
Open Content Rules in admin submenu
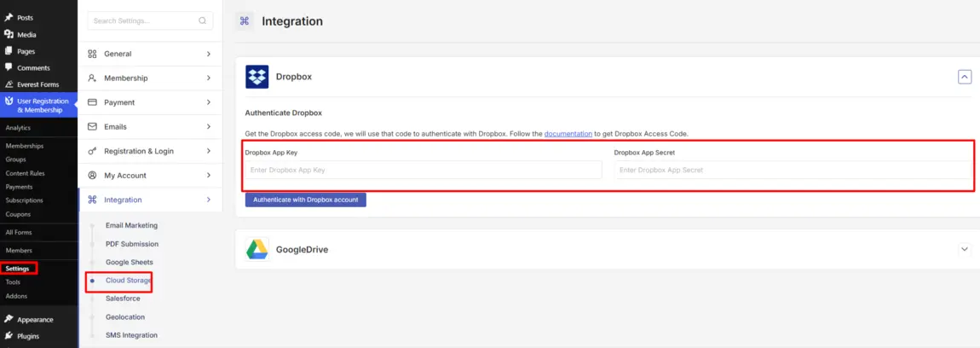coord(25,173)
